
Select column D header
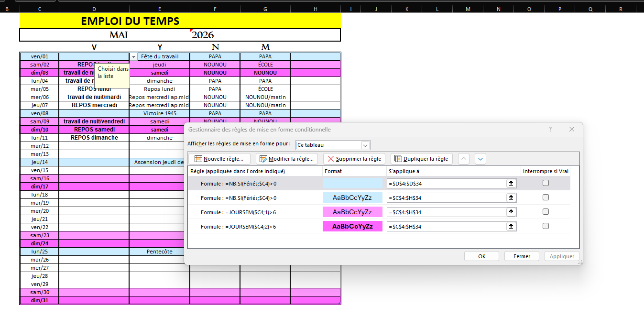pos(94,9)
